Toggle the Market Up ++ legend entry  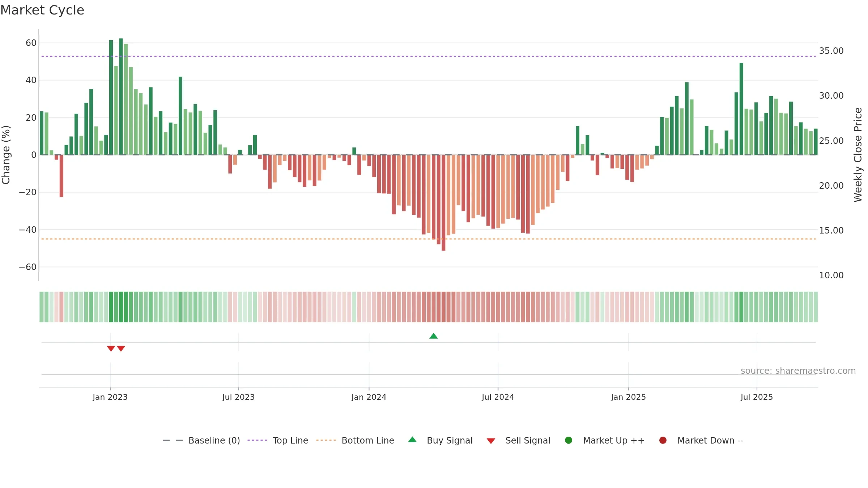click(605, 440)
